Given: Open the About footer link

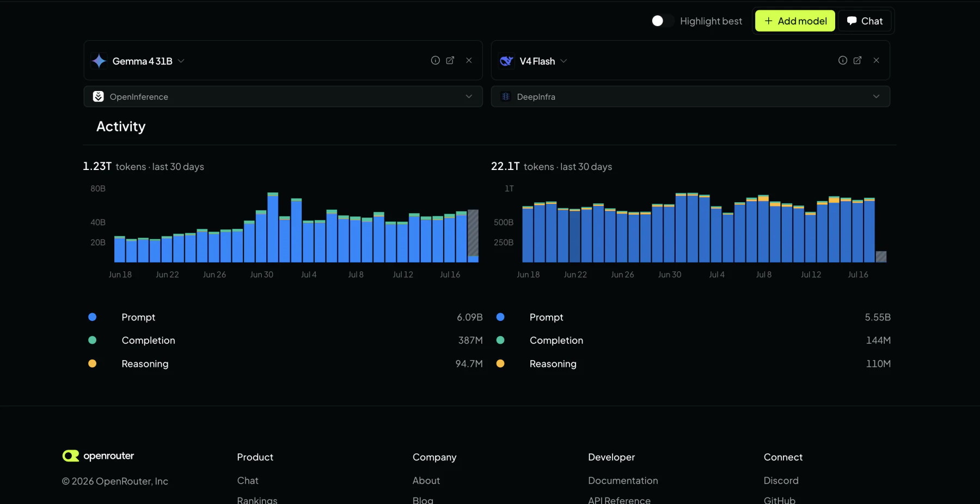Looking at the screenshot, I should [x=426, y=481].
